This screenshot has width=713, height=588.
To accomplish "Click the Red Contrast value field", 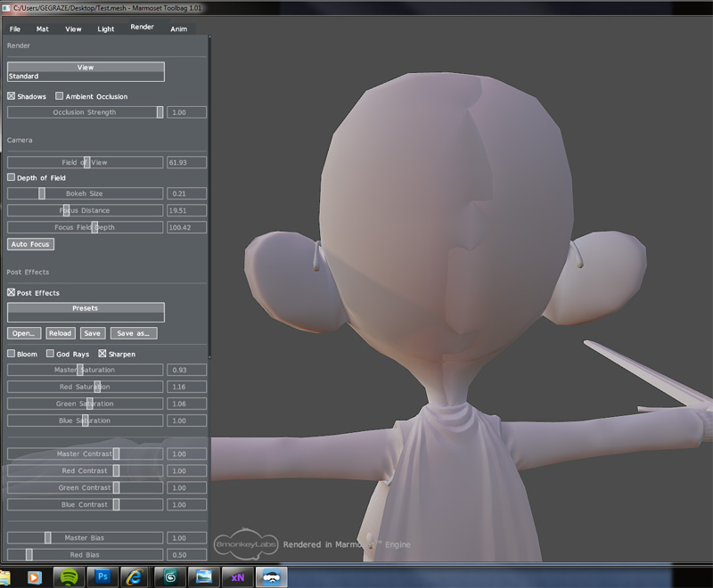I will pos(186,470).
